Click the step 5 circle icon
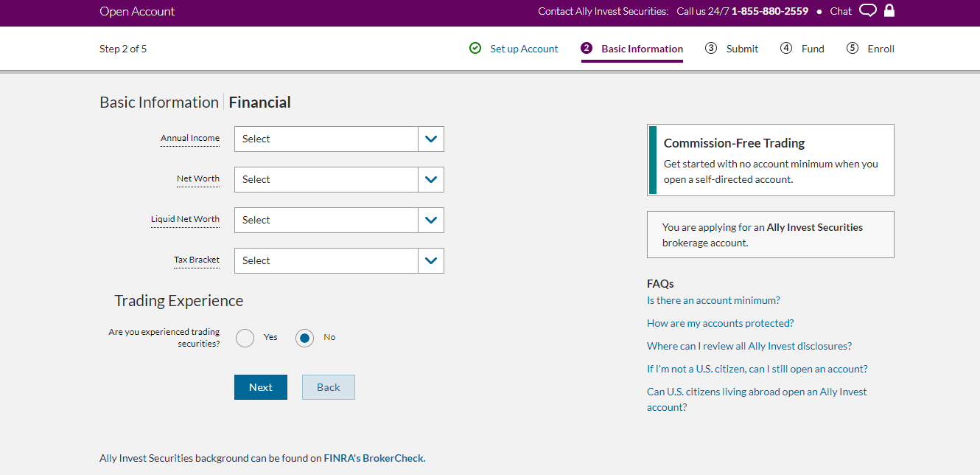The width and height of the screenshot is (980, 475). pyautogui.click(x=853, y=49)
